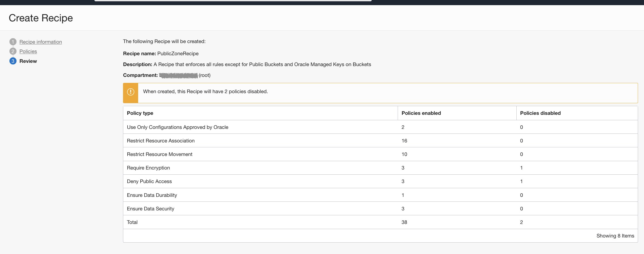The image size is (644, 254).
Task: Go back to the Policies step
Action: tap(28, 51)
